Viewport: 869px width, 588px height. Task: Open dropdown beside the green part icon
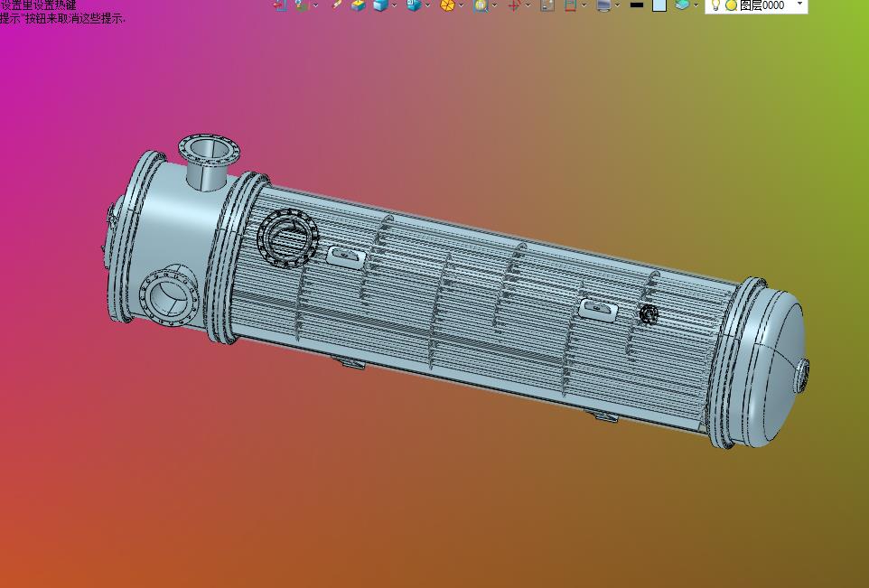click(x=316, y=5)
